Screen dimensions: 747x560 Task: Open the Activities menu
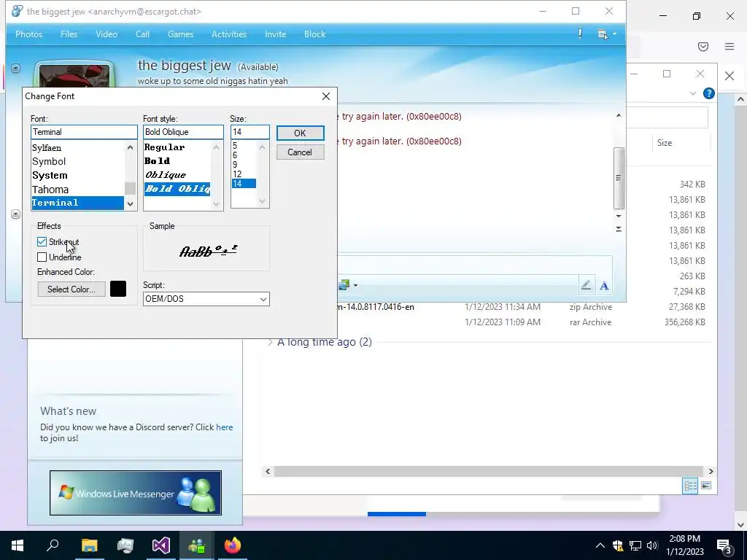[x=229, y=34]
